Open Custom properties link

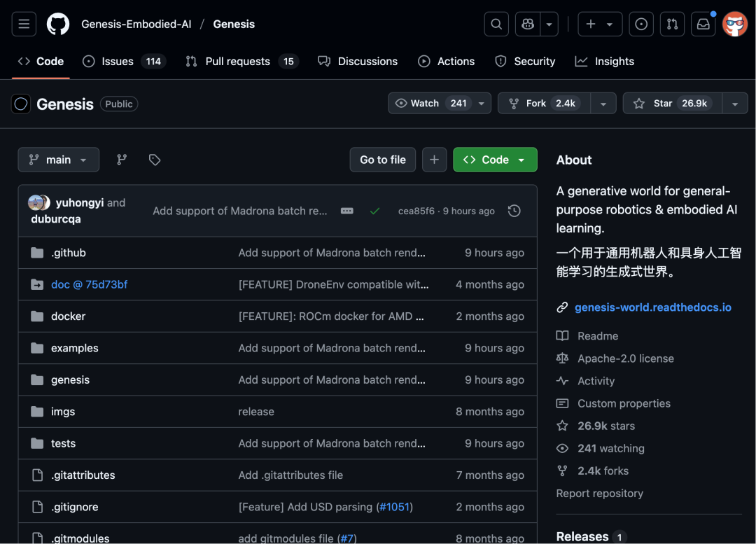[624, 403]
